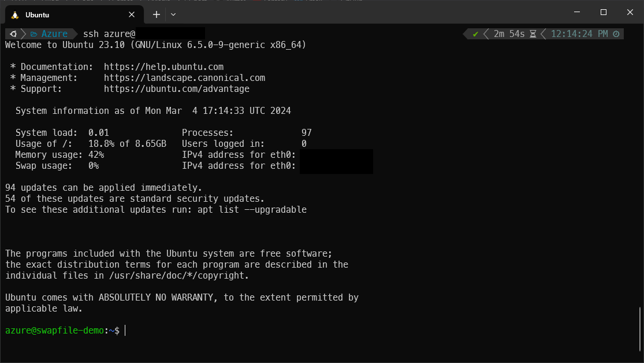The height and width of the screenshot is (363, 644).
Task: Click the shell logo icon at the prompt start
Action: tap(13, 34)
